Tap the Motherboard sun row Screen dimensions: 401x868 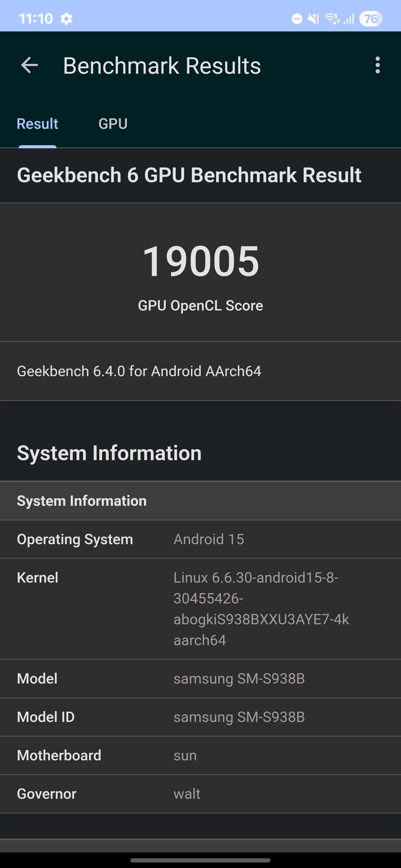coord(200,755)
